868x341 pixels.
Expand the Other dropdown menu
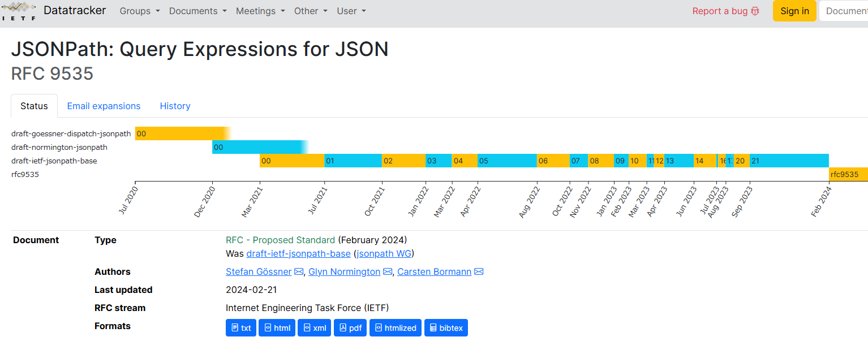pyautogui.click(x=311, y=11)
